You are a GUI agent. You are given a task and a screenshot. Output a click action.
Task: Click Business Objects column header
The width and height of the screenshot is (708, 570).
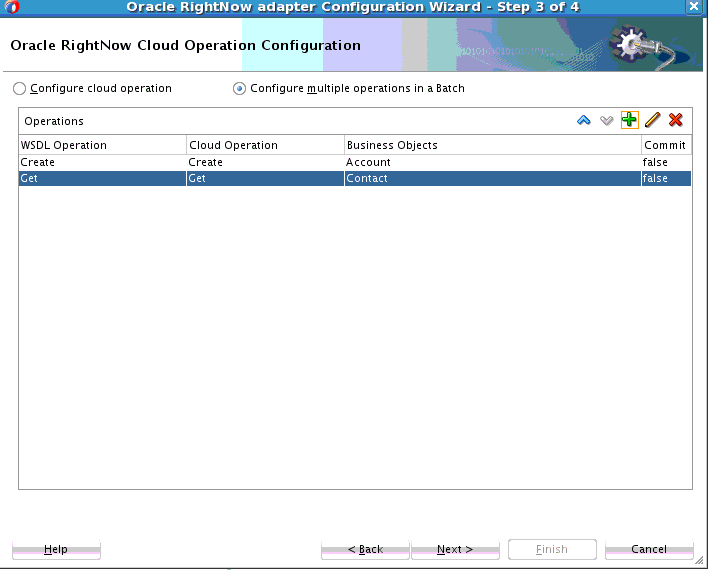(493, 145)
